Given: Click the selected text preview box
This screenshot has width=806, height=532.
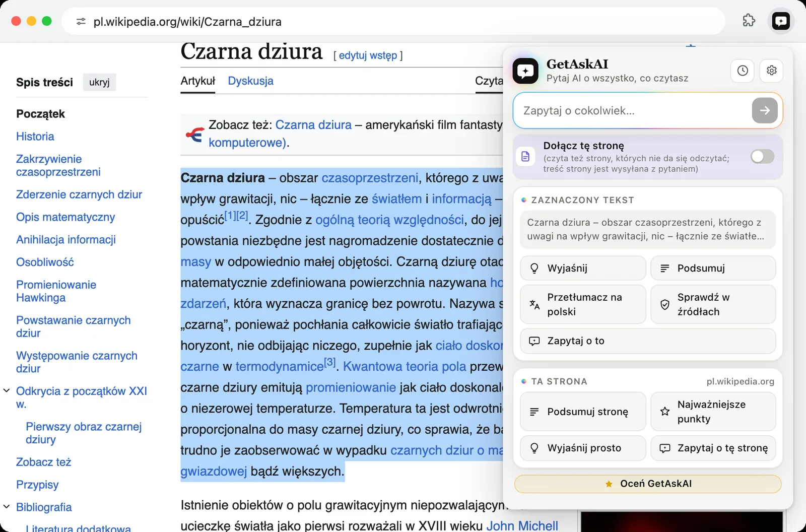Looking at the screenshot, I should click(x=648, y=229).
